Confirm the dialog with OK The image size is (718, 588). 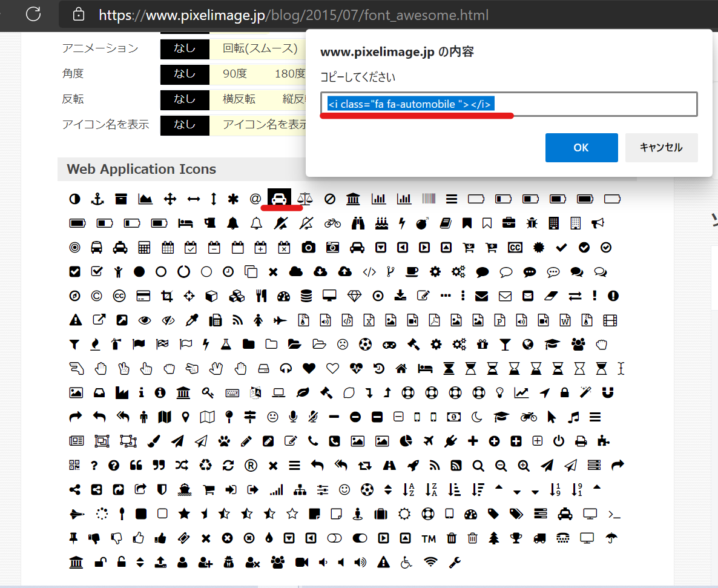[582, 148]
